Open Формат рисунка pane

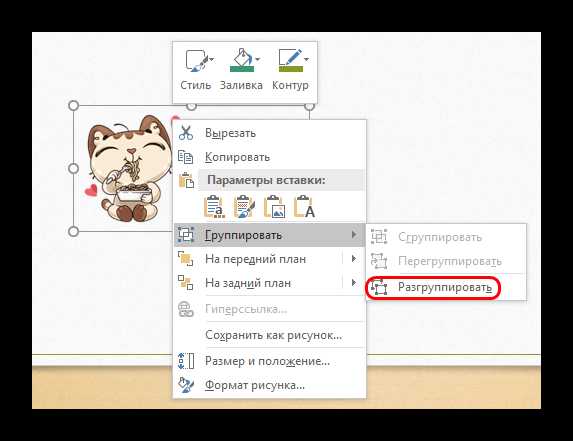click(x=270, y=385)
